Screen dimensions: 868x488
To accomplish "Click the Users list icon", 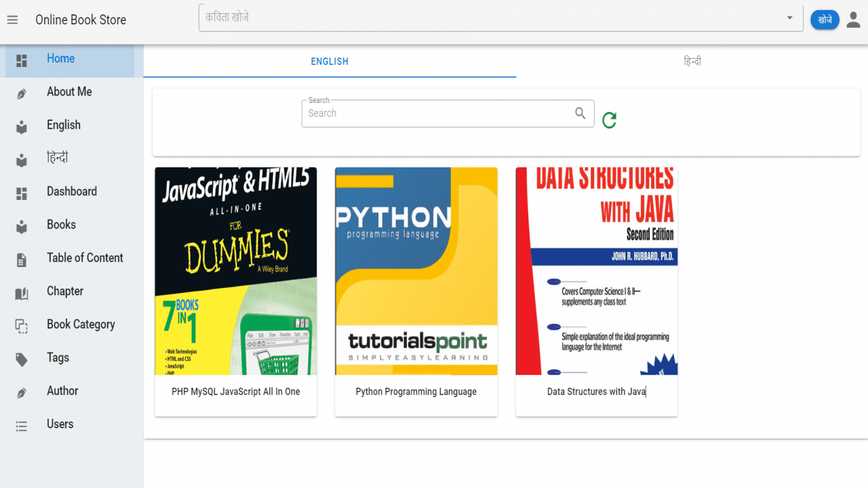I will [x=22, y=426].
